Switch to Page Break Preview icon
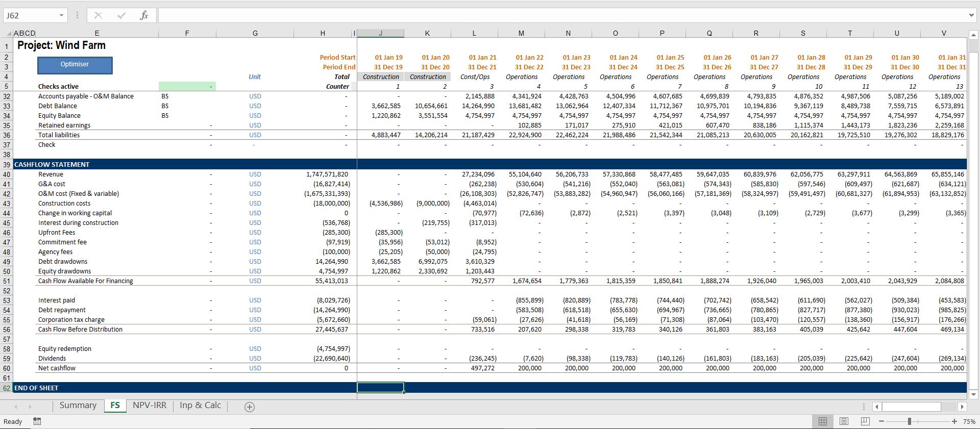 point(865,421)
